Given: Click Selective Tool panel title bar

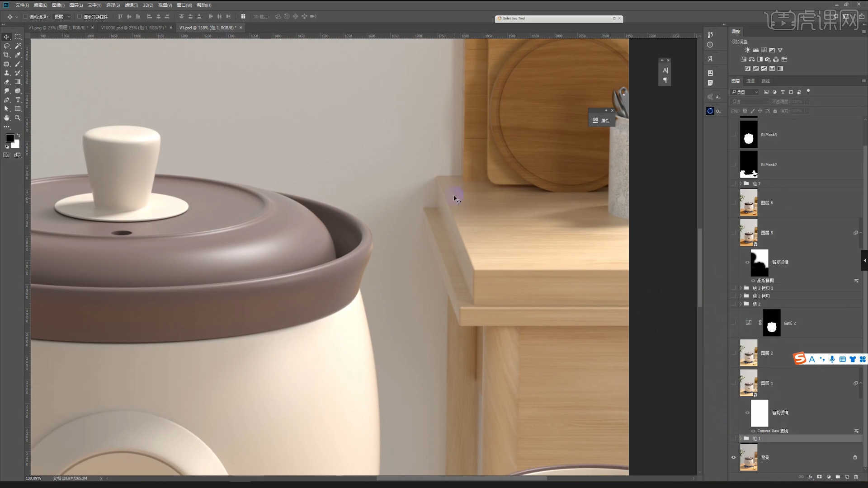Looking at the screenshot, I should pos(557,19).
